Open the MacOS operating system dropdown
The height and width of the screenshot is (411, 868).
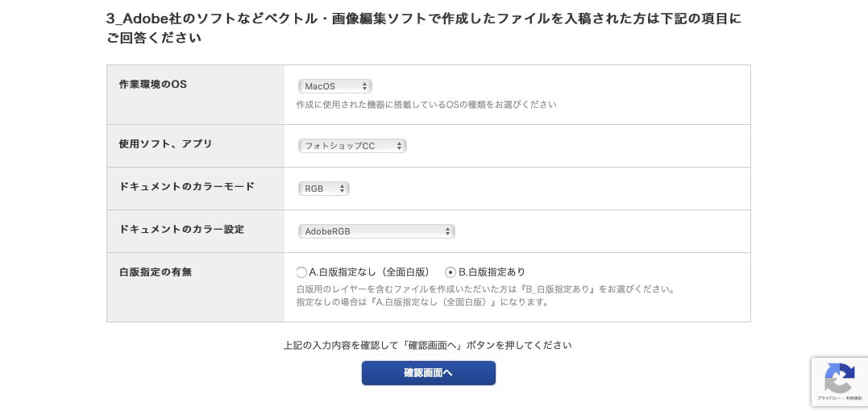coord(334,86)
